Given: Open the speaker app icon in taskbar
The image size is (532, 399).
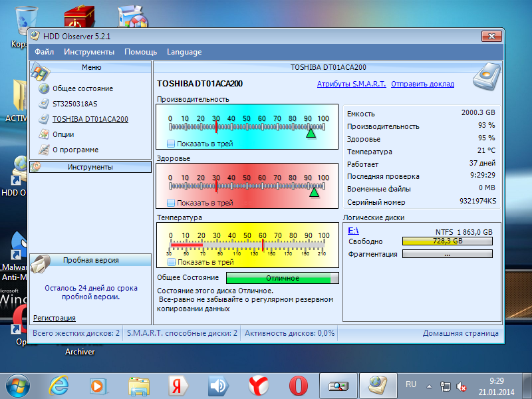Looking at the screenshot, I should tap(219, 386).
